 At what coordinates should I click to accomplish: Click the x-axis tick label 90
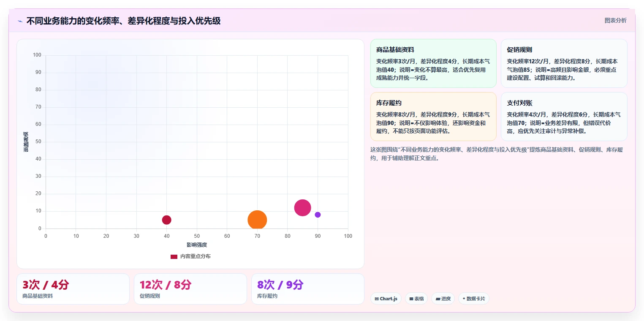point(318,236)
